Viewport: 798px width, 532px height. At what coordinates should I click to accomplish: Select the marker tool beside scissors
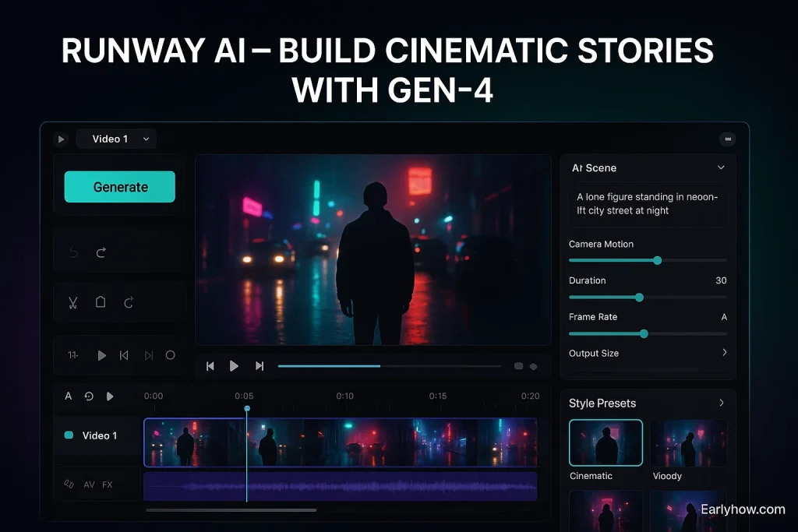pyautogui.click(x=101, y=302)
